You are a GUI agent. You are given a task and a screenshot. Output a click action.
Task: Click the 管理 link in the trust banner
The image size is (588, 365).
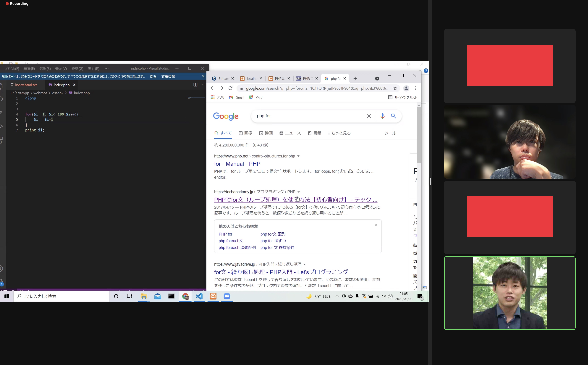(153, 77)
